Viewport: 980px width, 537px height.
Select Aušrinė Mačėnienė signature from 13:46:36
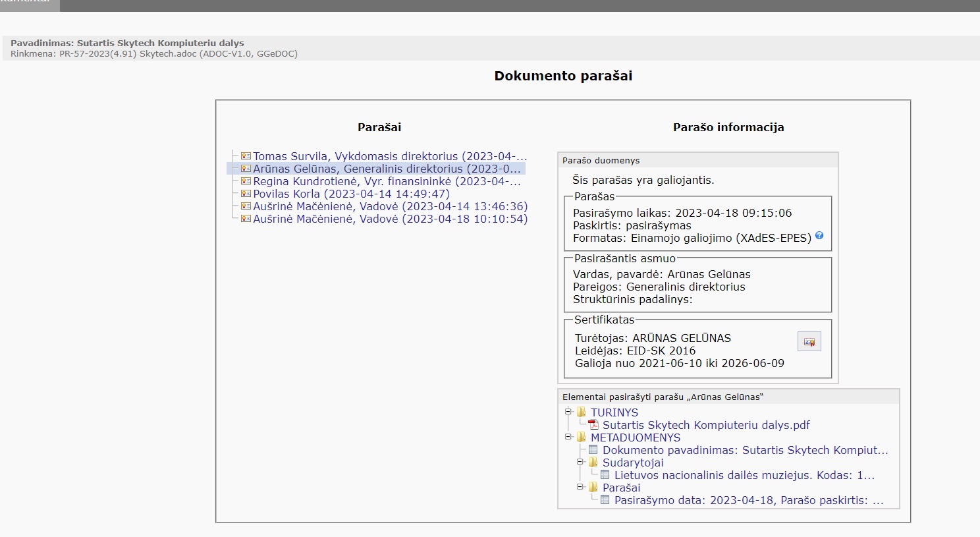pyautogui.click(x=390, y=206)
